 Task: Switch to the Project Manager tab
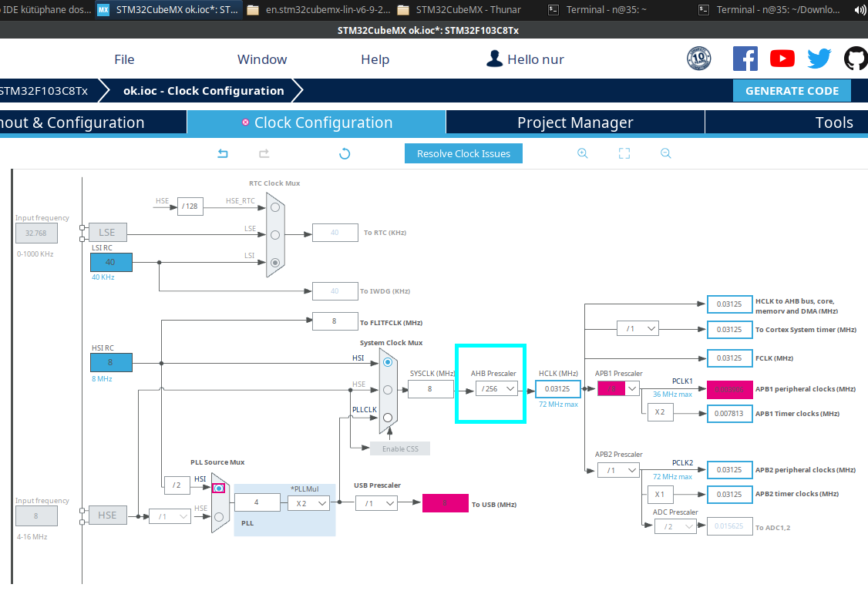[x=575, y=123]
